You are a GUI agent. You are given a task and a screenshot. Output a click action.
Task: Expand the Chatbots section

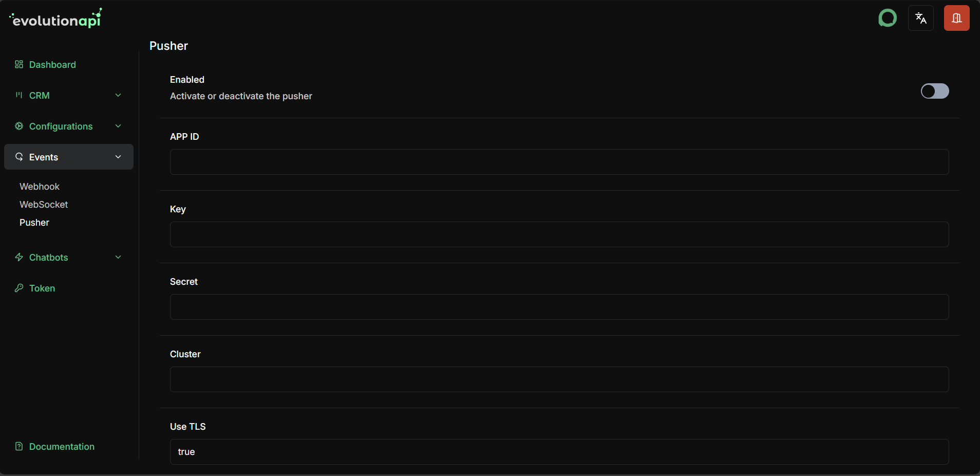pyautogui.click(x=118, y=257)
